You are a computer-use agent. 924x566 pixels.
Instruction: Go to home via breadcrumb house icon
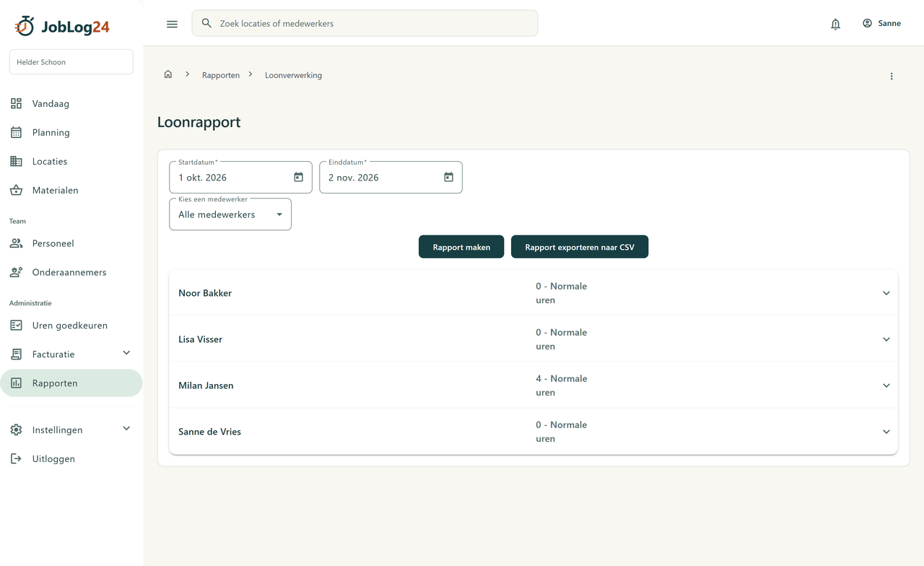(x=168, y=74)
